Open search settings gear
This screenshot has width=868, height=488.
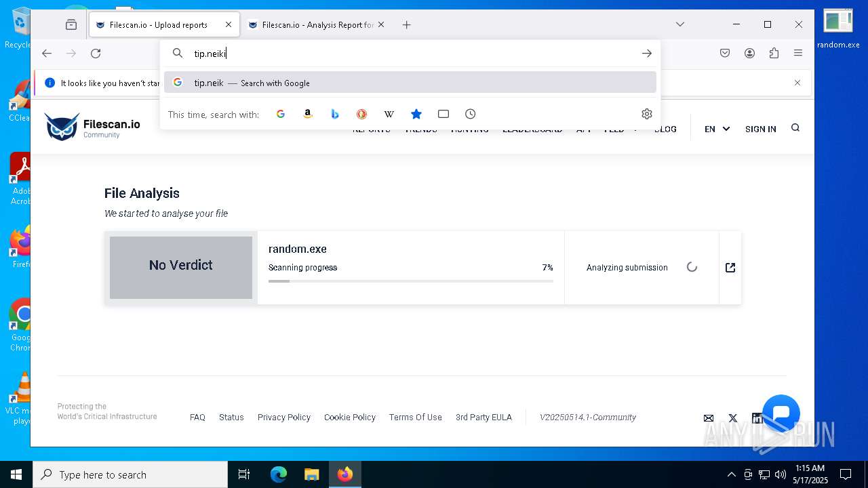pyautogui.click(x=647, y=114)
